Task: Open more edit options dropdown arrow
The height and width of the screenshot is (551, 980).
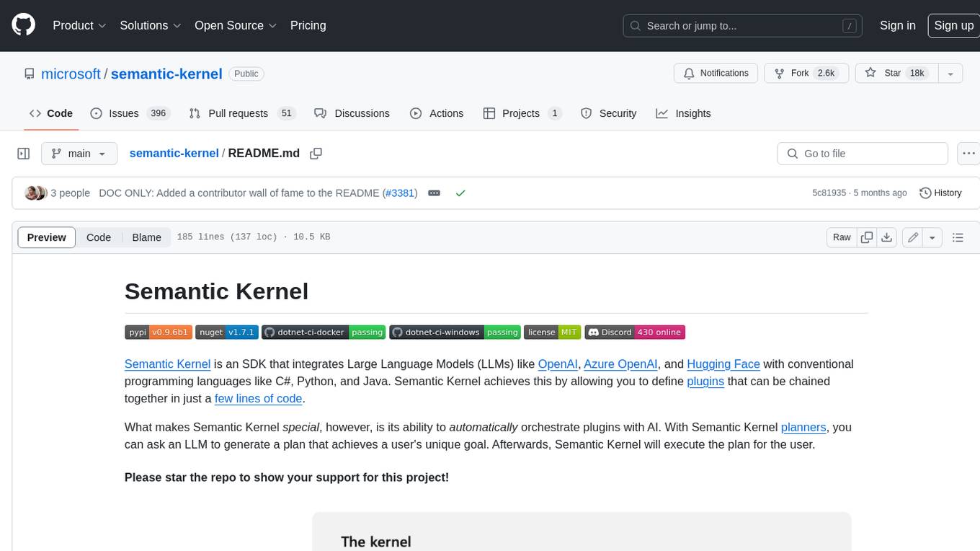Action: (932, 237)
